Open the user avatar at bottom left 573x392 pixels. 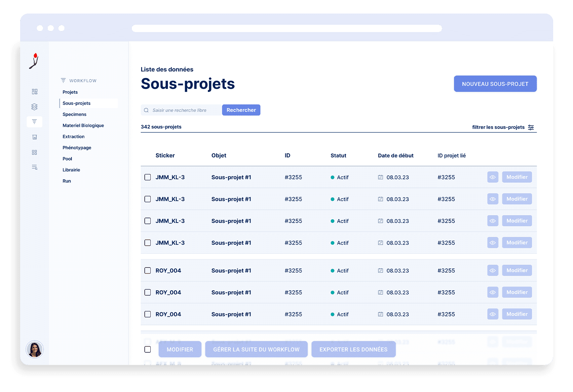pyautogui.click(x=34, y=349)
